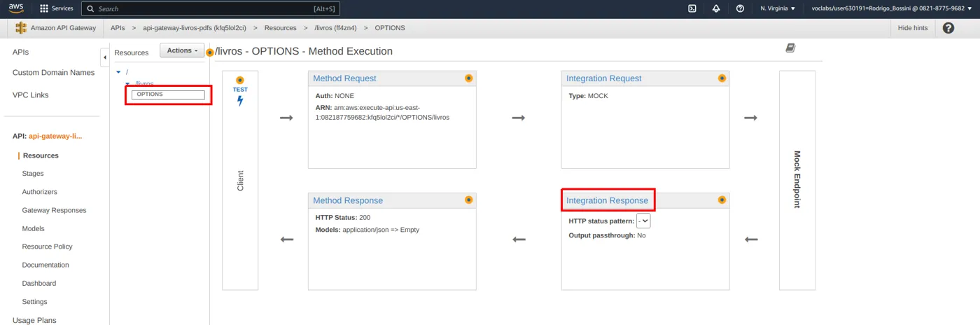
Task: Open Models in the API menu
Action: pyautogui.click(x=33, y=228)
